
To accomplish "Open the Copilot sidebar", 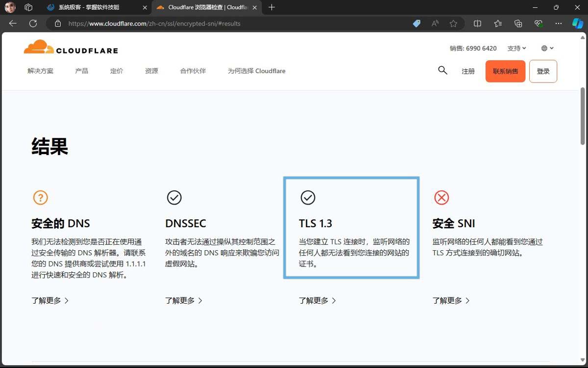I will (578, 23).
